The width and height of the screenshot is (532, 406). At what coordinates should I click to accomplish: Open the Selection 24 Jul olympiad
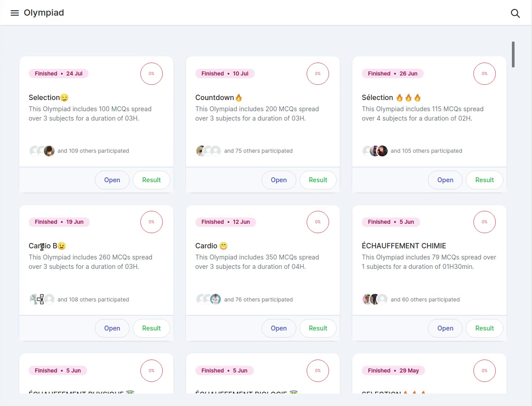point(112,180)
